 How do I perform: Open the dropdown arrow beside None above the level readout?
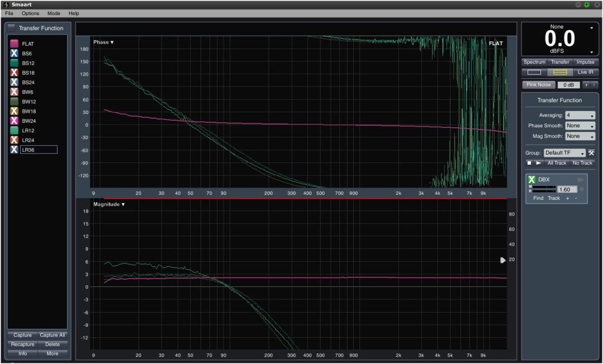tap(591, 28)
